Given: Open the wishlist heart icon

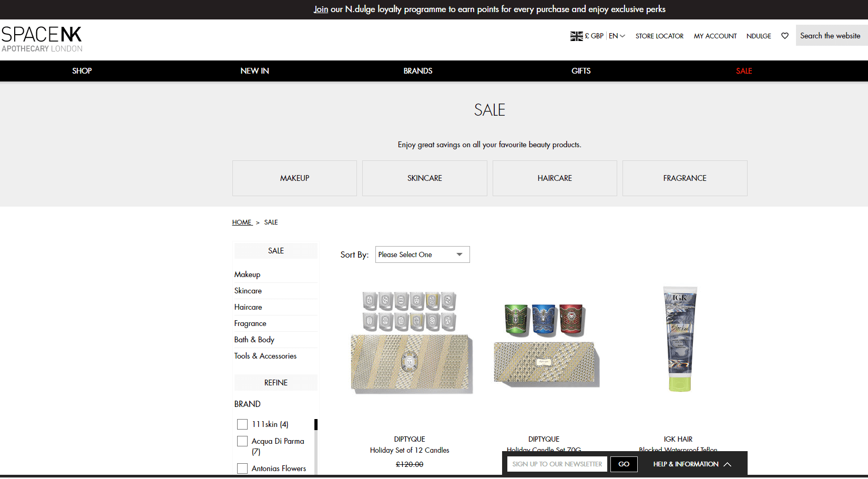Looking at the screenshot, I should click(785, 36).
